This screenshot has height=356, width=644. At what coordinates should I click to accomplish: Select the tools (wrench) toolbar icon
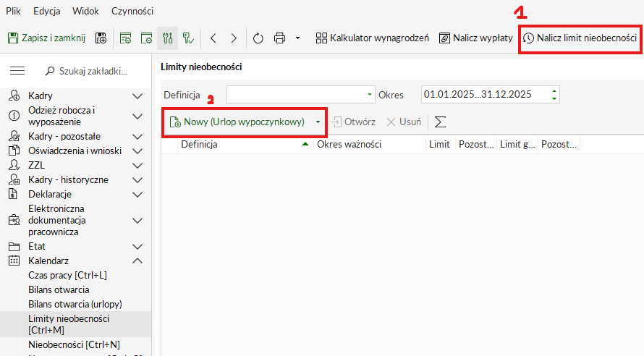click(167, 38)
